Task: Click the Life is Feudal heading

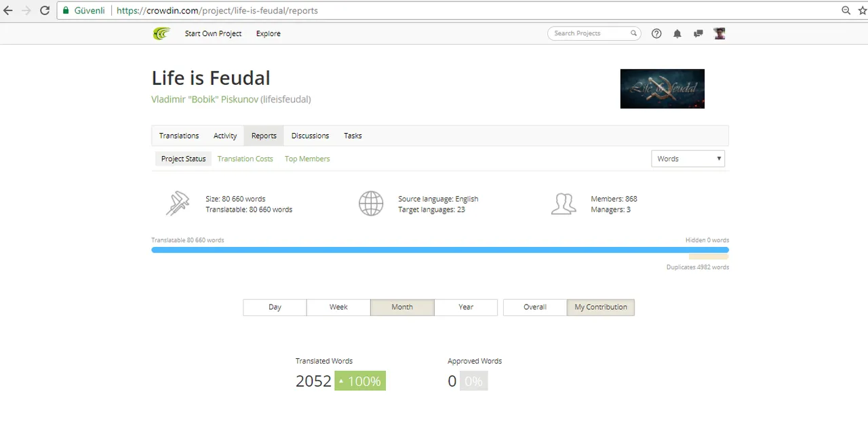Action: tap(211, 78)
